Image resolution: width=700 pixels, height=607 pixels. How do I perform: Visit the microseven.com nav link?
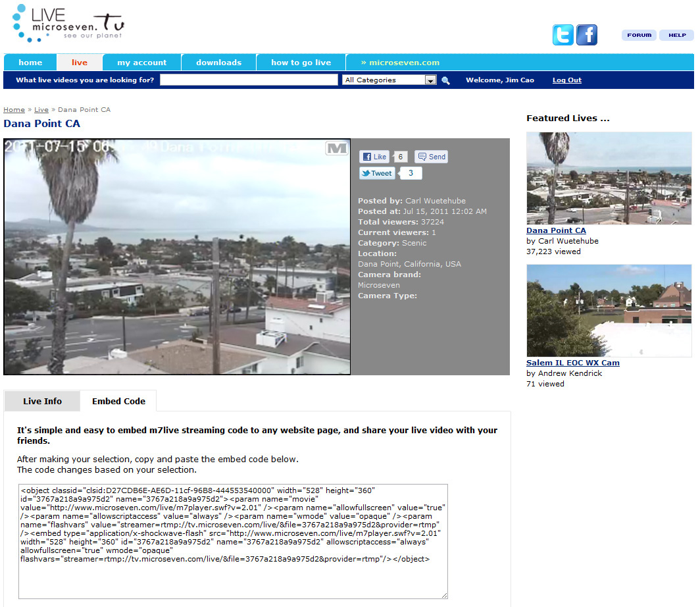click(x=400, y=63)
